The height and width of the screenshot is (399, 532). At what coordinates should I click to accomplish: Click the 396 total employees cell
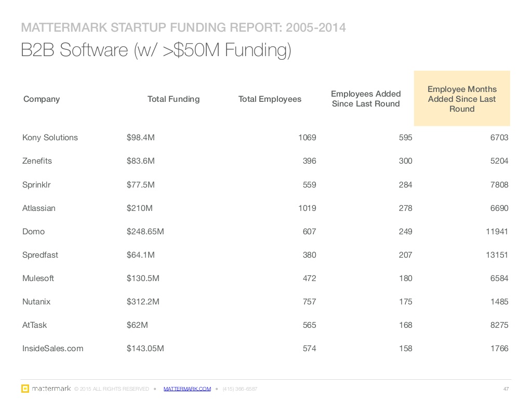tap(310, 161)
